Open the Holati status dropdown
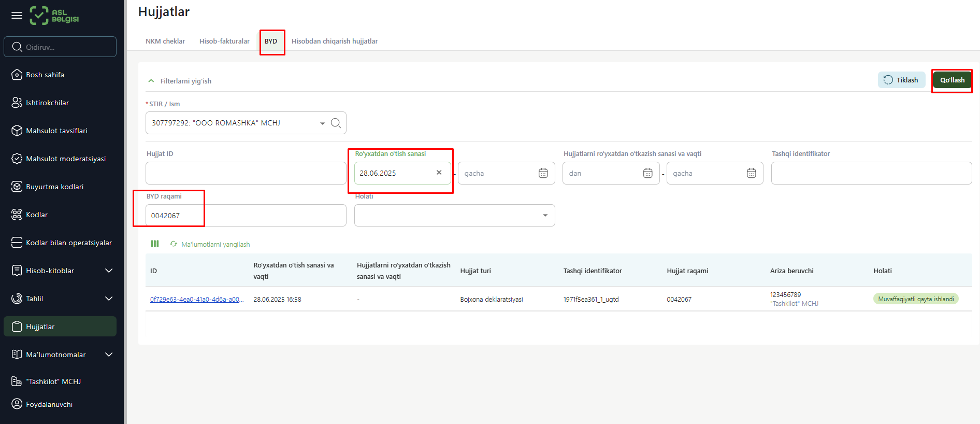The width and height of the screenshot is (980, 424). coord(454,216)
